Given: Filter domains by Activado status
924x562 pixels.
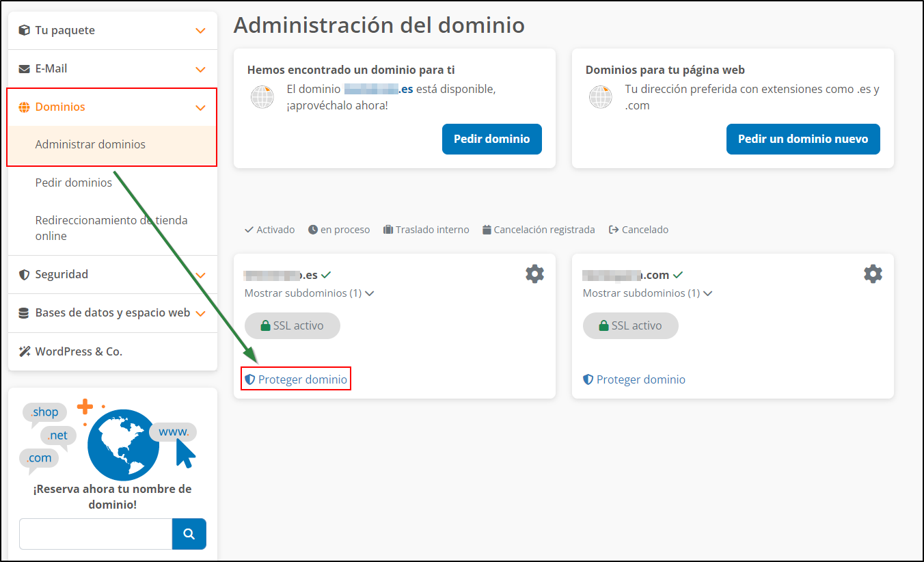Looking at the screenshot, I should [269, 230].
